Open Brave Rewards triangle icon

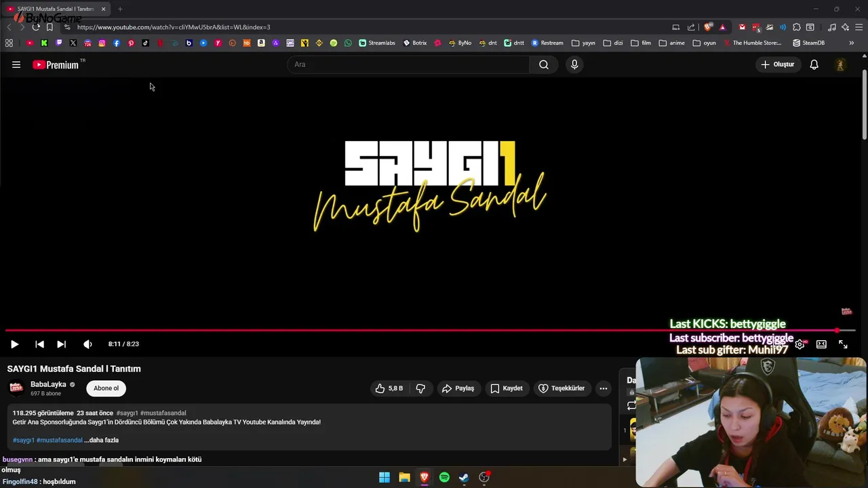coord(722,27)
